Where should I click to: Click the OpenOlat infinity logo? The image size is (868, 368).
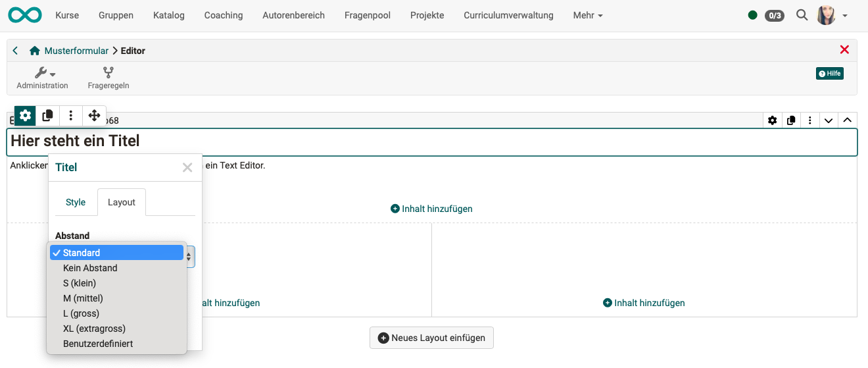pos(24,14)
